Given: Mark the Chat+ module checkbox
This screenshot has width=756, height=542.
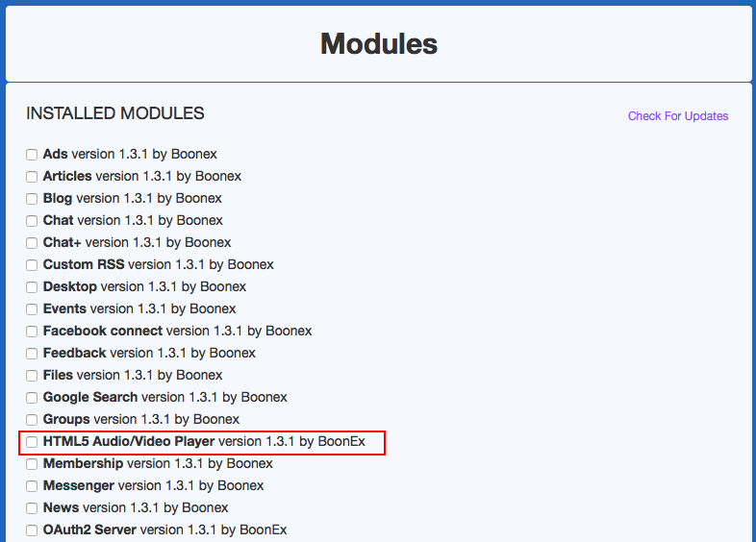Looking at the screenshot, I should coord(32,243).
